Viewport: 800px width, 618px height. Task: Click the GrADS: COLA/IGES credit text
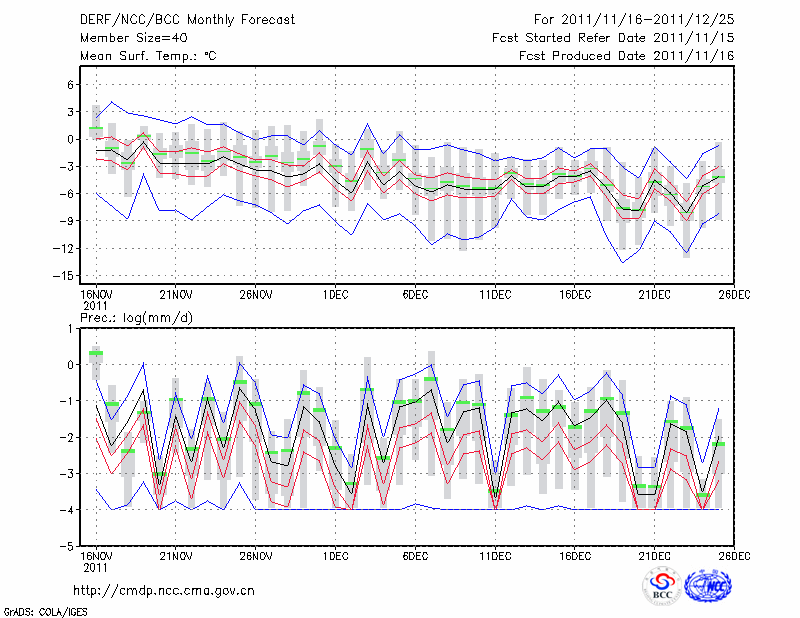tap(45, 610)
